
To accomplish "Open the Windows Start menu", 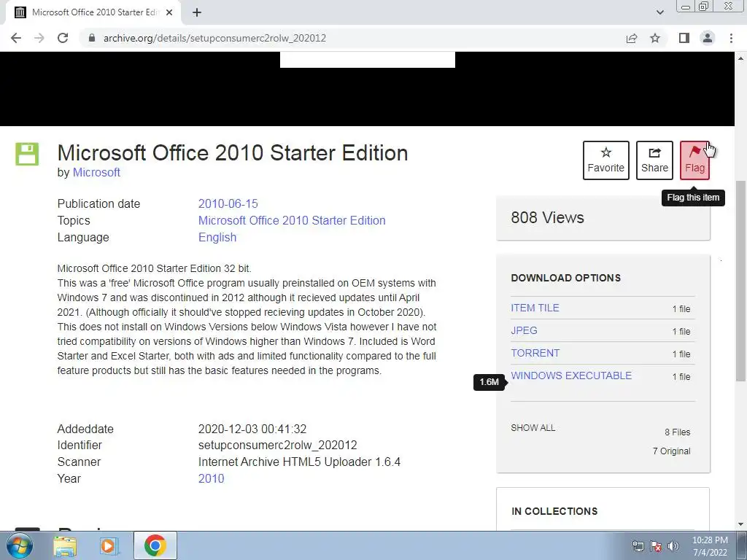I will [19, 545].
